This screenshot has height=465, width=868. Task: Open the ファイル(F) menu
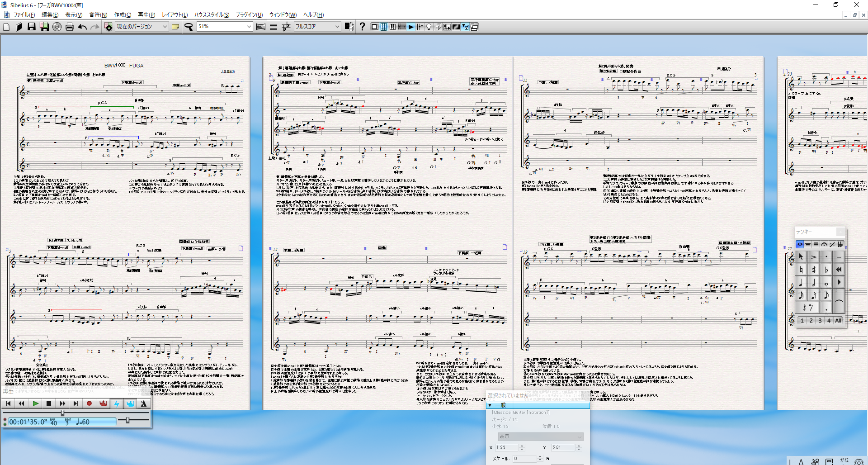[24, 15]
